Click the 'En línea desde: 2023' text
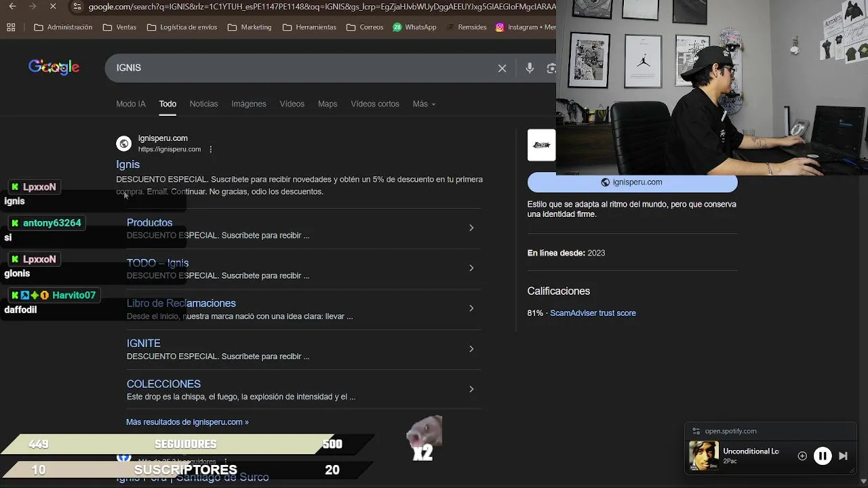 point(566,253)
